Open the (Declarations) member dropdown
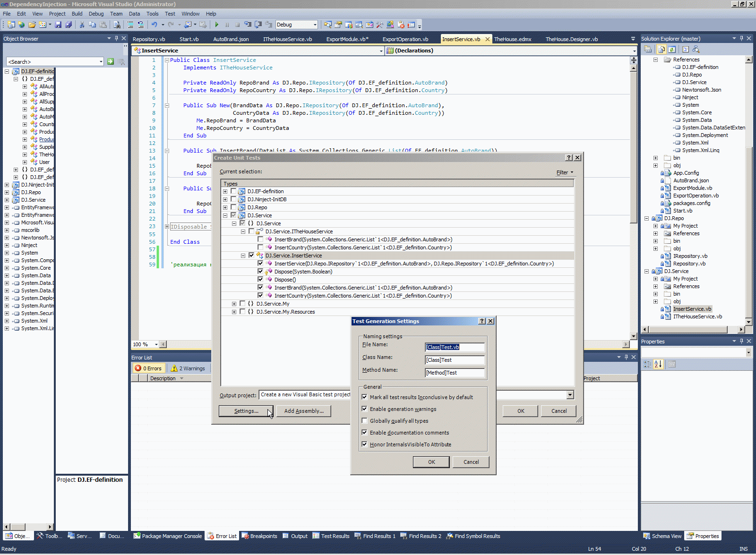Screen dimensions: 756x555 (634, 51)
